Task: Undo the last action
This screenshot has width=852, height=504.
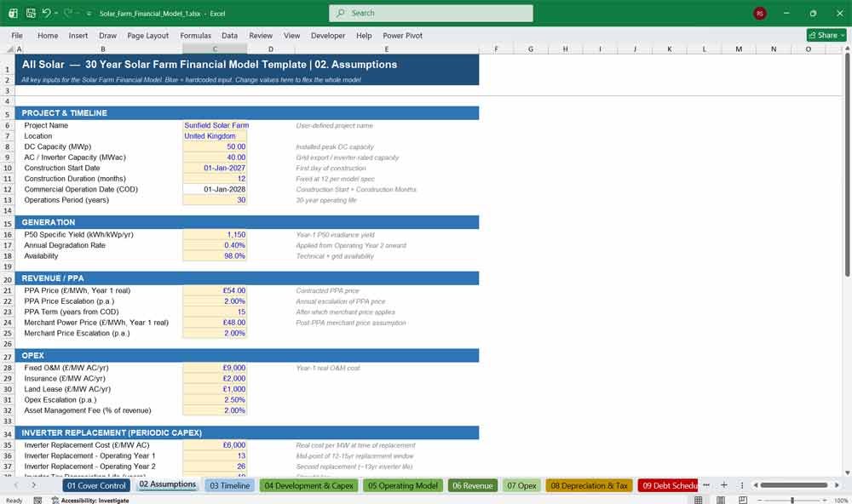Action: pos(46,13)
